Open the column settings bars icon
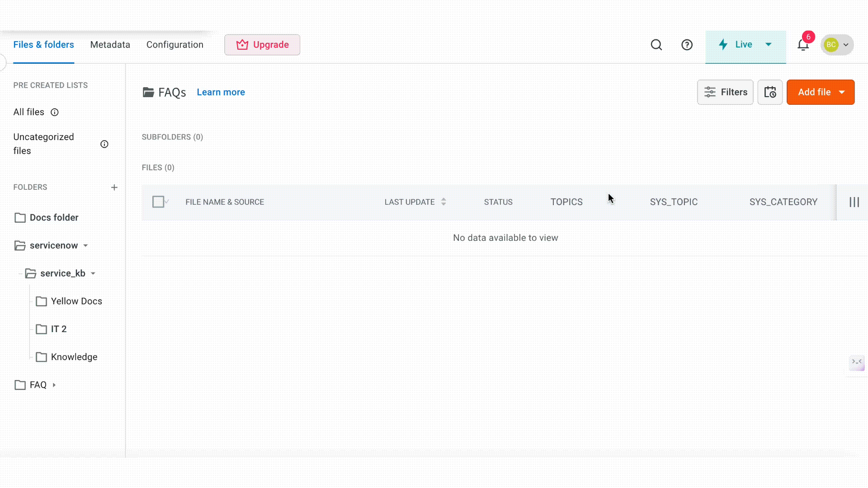868x488 pixels. [x=854, y=202]
